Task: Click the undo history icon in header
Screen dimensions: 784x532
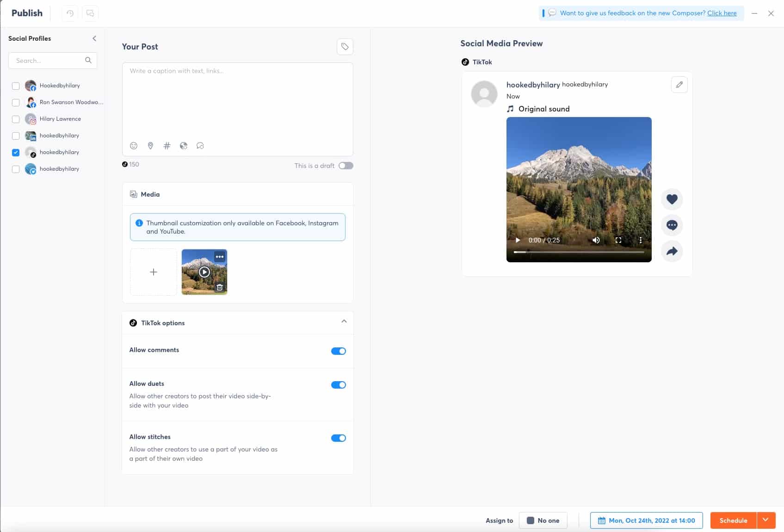Action: [x=70, y=13]
